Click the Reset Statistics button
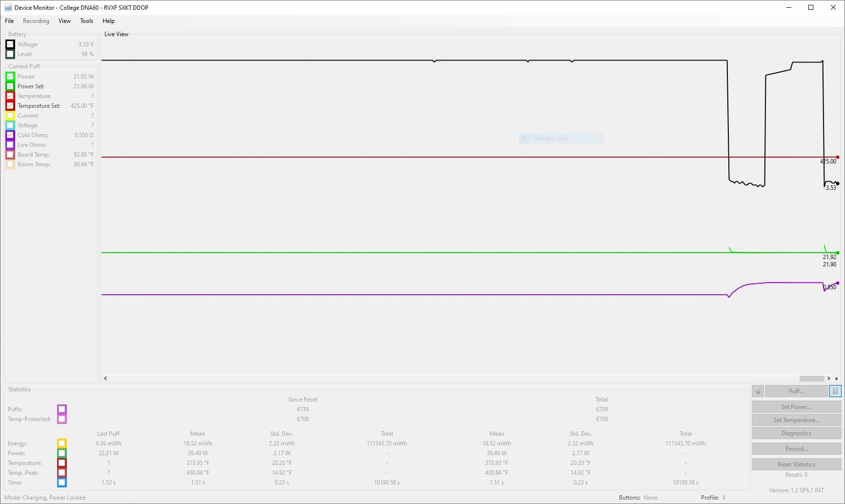 (796, 464)
